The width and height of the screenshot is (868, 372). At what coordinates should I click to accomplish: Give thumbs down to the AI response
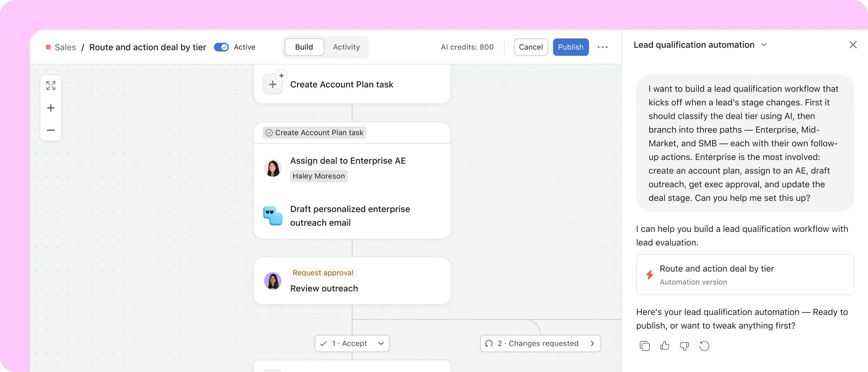point(684,346)
